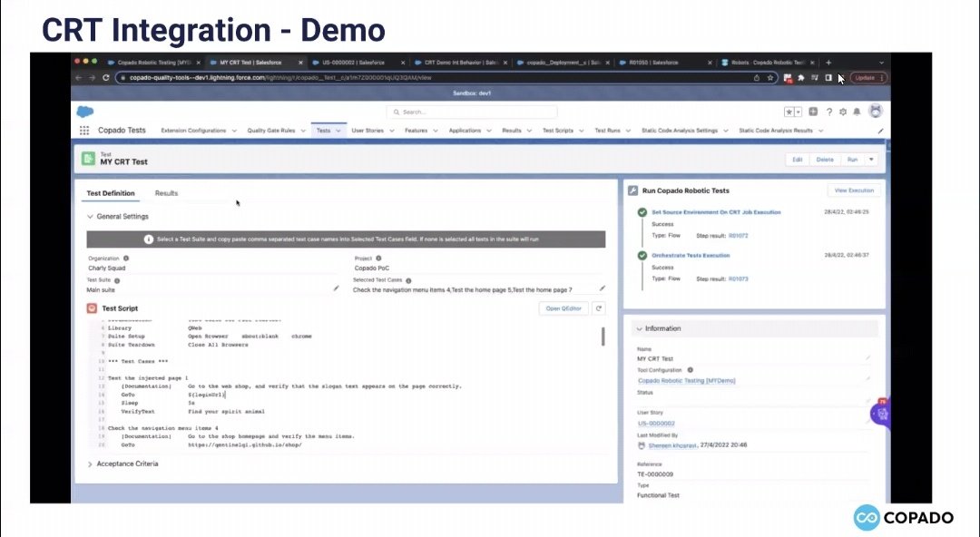
Task: Open the User Stories dropdown chevron
Action: tap(392, 131)
